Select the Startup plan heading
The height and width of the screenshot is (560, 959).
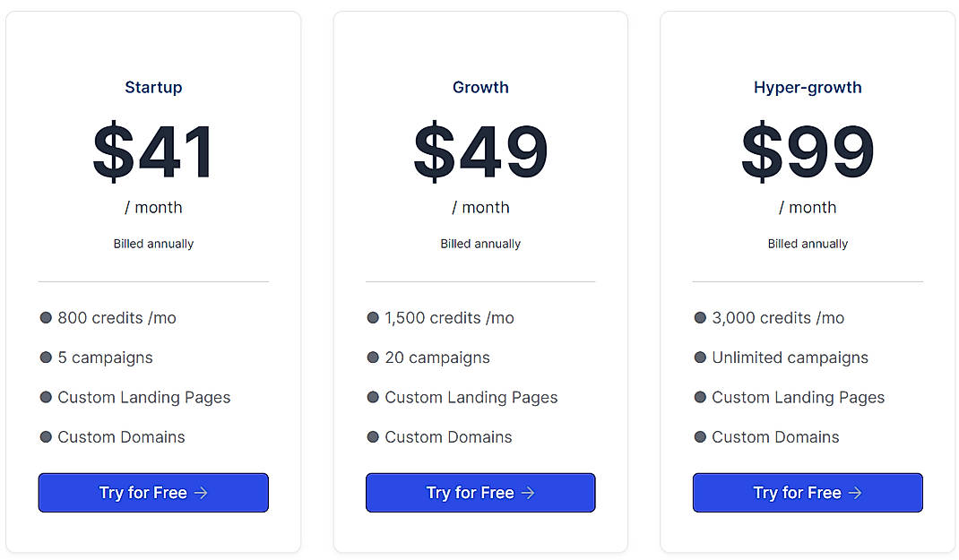coord(153,87)
